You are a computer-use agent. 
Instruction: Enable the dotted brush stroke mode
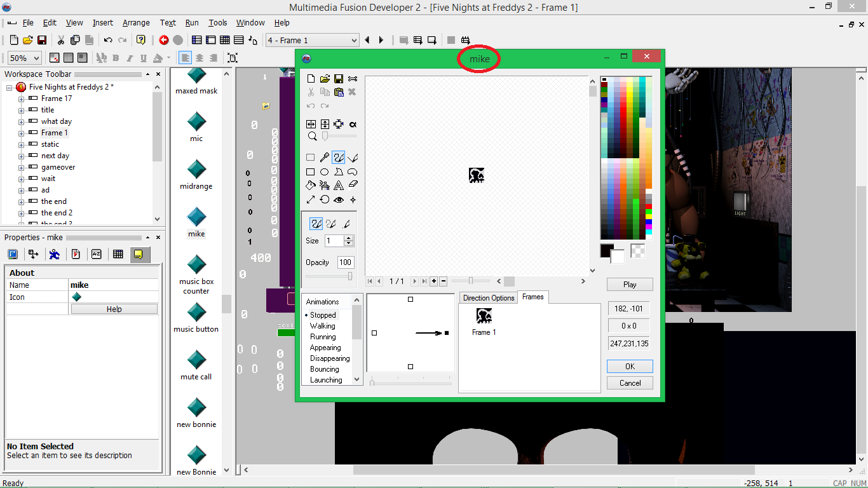[x=331, y=224]
